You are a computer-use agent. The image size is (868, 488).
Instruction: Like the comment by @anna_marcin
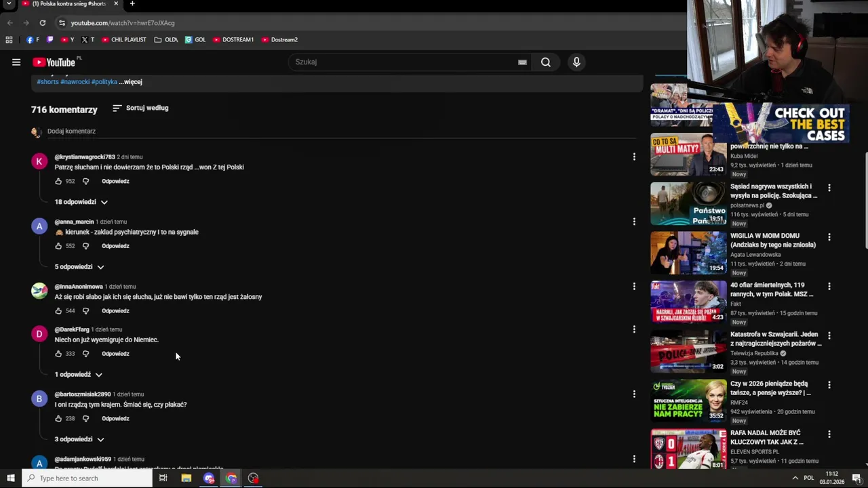point(58,246)
